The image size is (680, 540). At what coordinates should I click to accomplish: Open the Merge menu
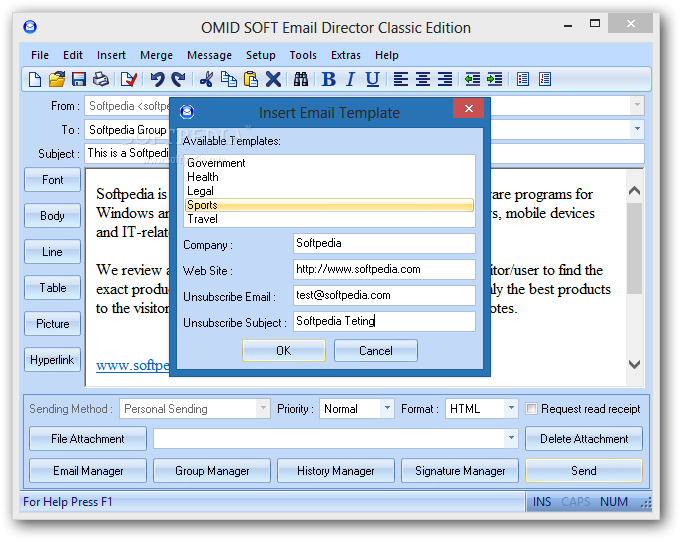(156, 55)
